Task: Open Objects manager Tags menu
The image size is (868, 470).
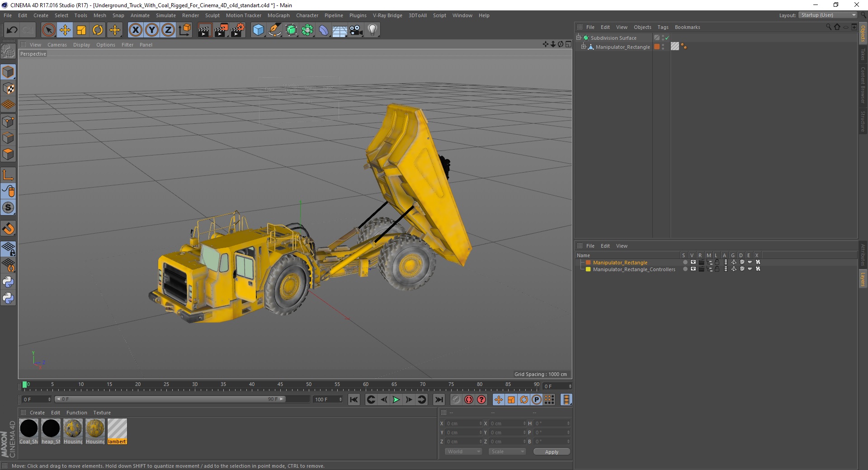Action: (x=663, y=27)
